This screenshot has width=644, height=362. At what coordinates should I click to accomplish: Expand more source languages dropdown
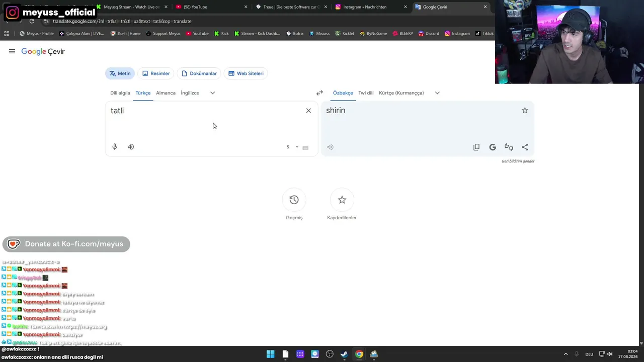click(212, 93)
